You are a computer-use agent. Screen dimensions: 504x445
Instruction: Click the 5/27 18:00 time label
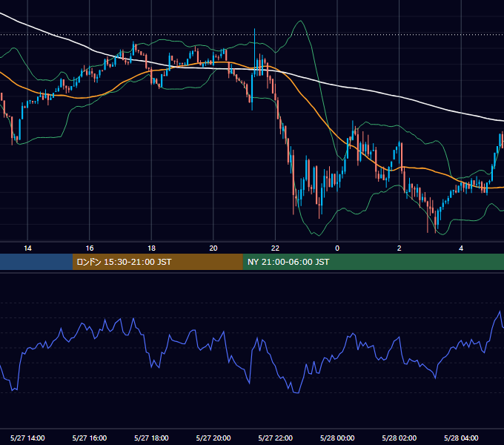[x=151, y=438]
